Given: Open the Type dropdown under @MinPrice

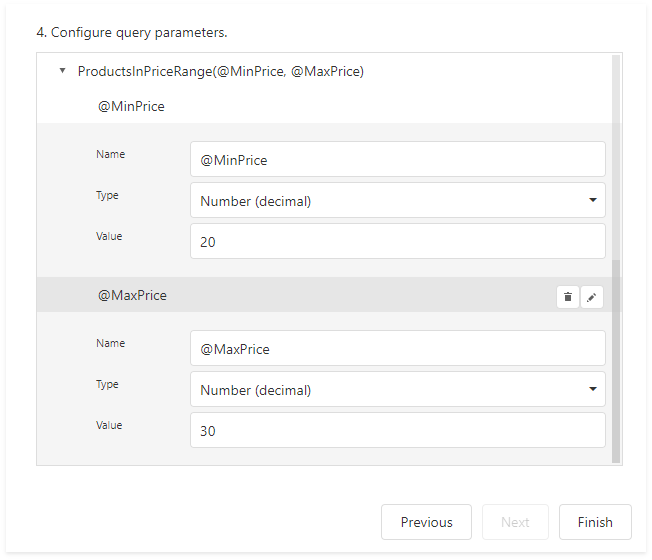Looking at the screenshot, I should point(397,201).
